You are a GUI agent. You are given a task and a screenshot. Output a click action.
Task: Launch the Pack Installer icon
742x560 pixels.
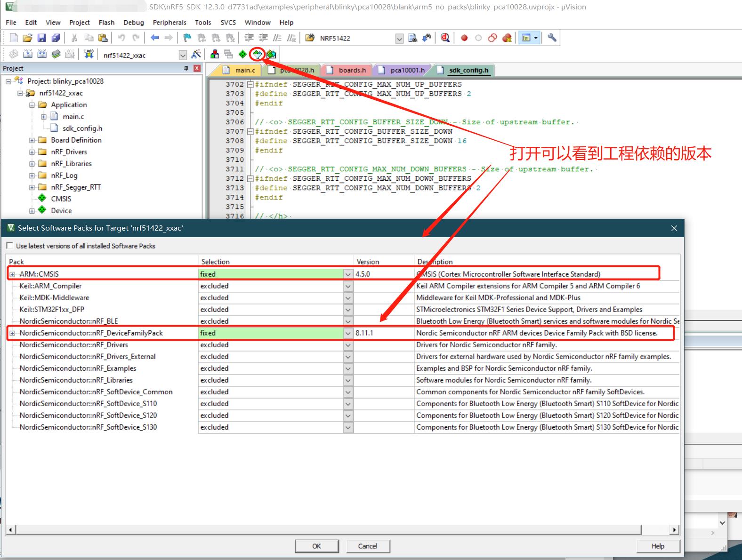click(x=271, y=54)
